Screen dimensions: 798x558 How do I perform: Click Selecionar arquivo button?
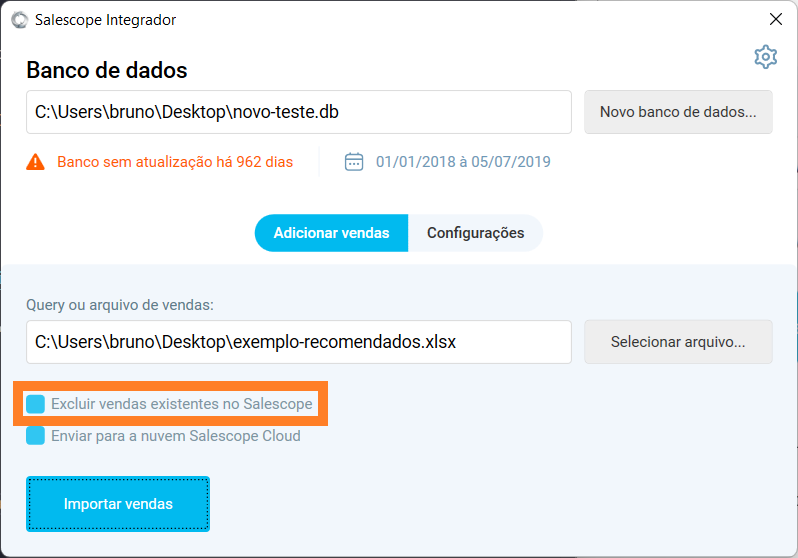point(678,342)
